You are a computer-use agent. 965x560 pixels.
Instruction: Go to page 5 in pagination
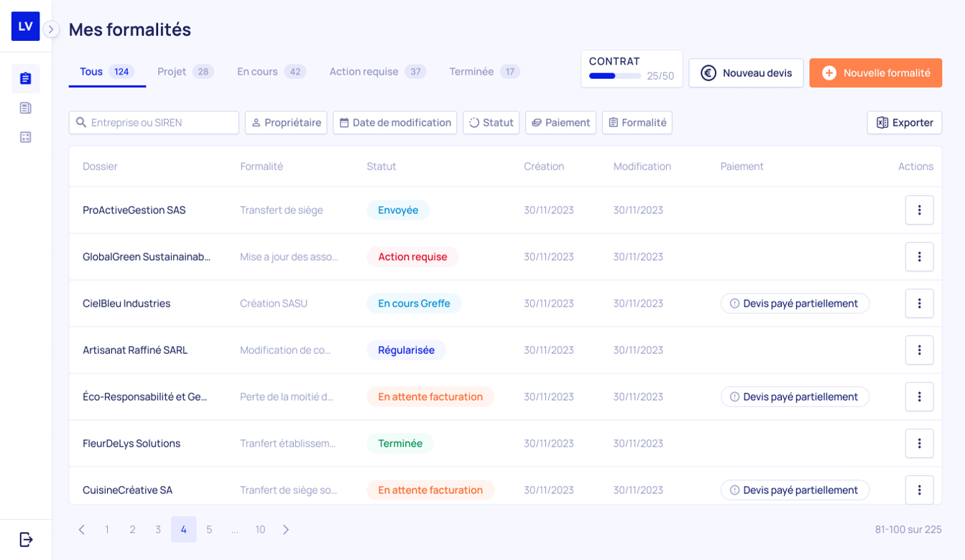[209, 529]
